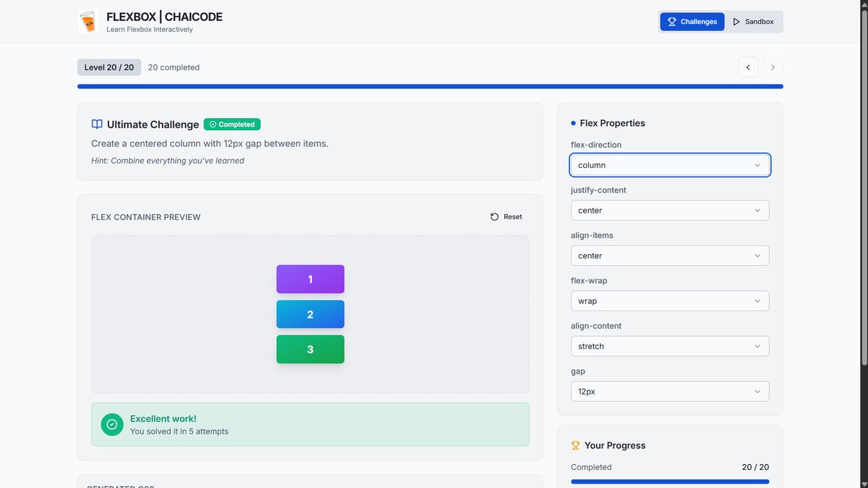Click the 'flex-wrap' label
The height and width of the screenshot is (488, 868).
tap(589, 280)
